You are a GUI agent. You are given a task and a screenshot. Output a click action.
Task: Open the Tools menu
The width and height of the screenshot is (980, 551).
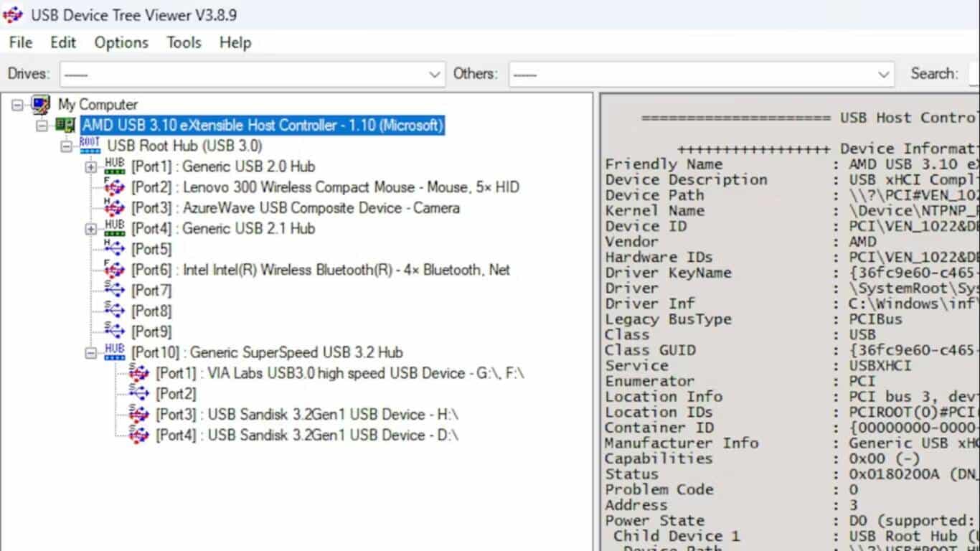click(184, 43)
